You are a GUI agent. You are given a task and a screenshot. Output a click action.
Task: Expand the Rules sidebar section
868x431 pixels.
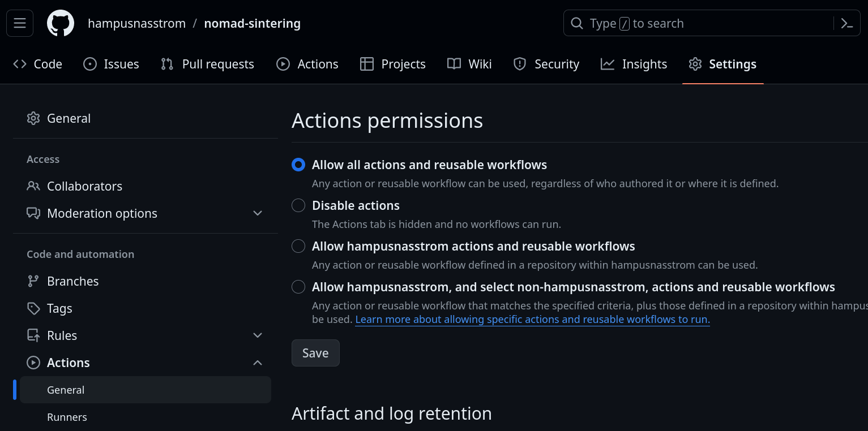[x=258, y=335]
